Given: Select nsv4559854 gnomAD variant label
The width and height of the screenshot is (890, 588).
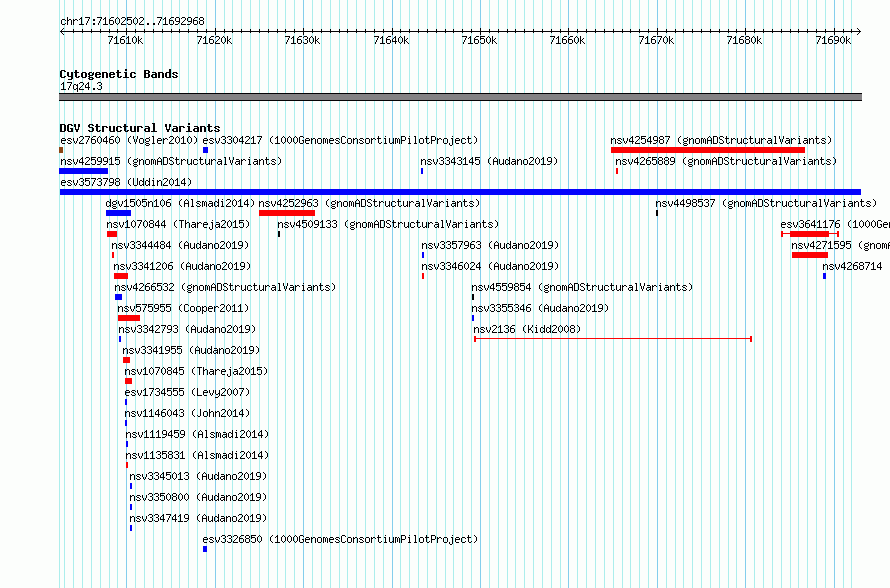Looking at the screenshot, I should 582,287.
